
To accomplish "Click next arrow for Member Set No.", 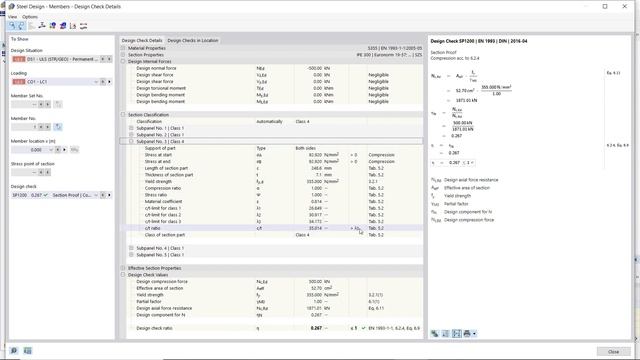I will click(x=48, y=104).
